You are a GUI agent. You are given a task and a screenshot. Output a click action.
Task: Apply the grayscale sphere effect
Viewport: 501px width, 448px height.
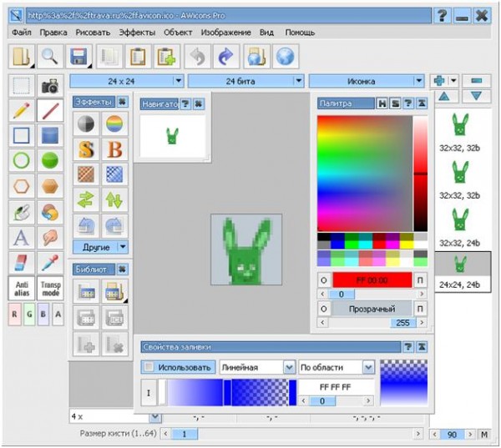[86, 123]
